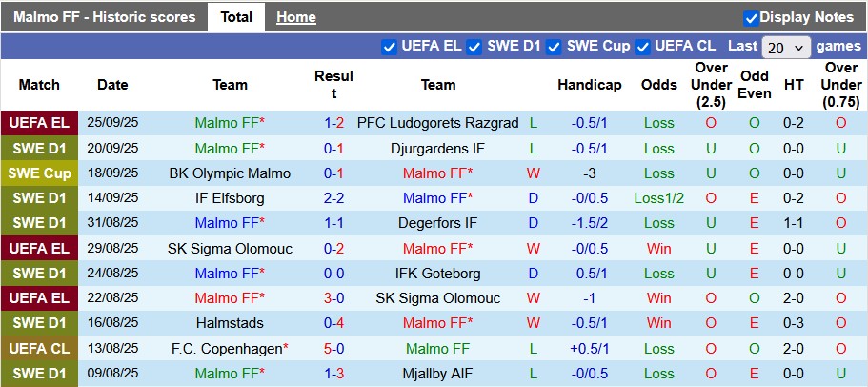Uncheck the UEFA EL filter checkbox

coord(389,47)
